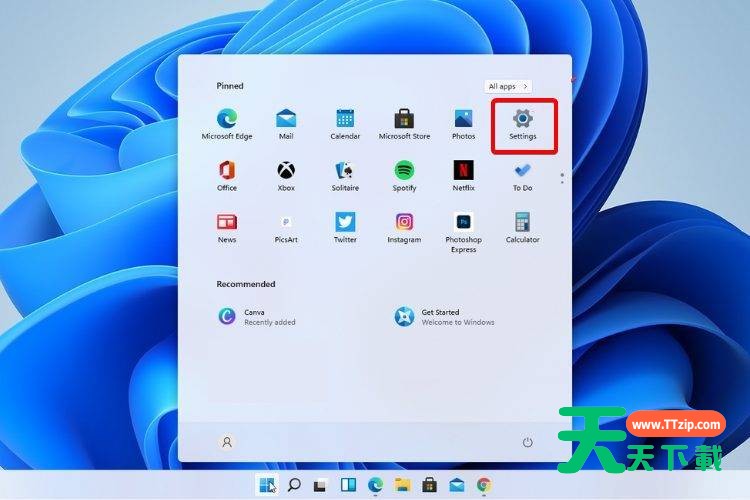Open Microsoft Edge from pinned apps
This screenshot has height=500, width=750.
point(227,118)
